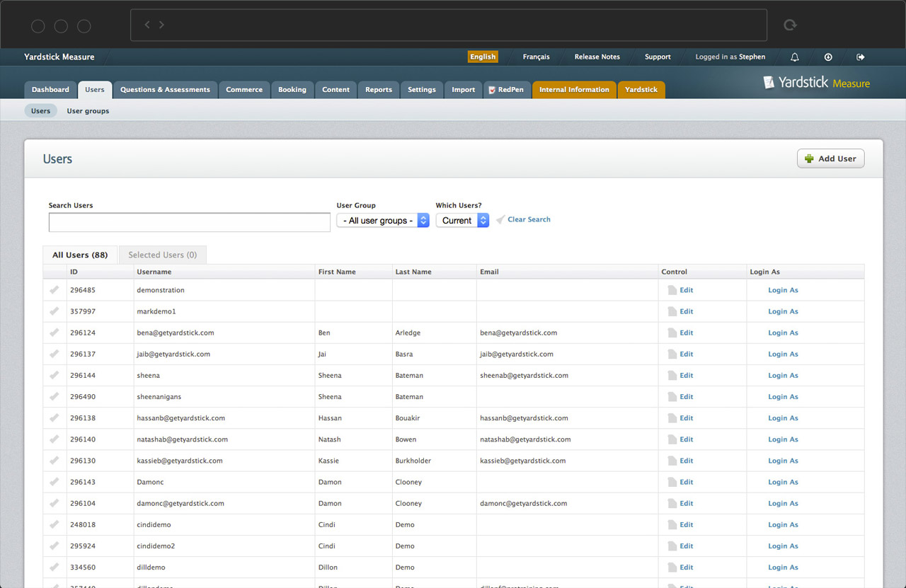
Task: Open the Which Users dropdown
Action: coord(462,221)
